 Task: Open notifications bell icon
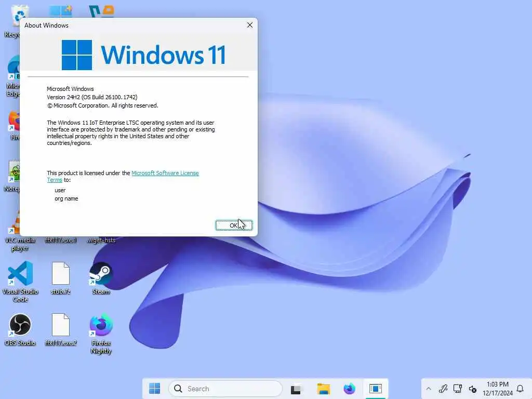pyautogui.click(x=520, y=389)
